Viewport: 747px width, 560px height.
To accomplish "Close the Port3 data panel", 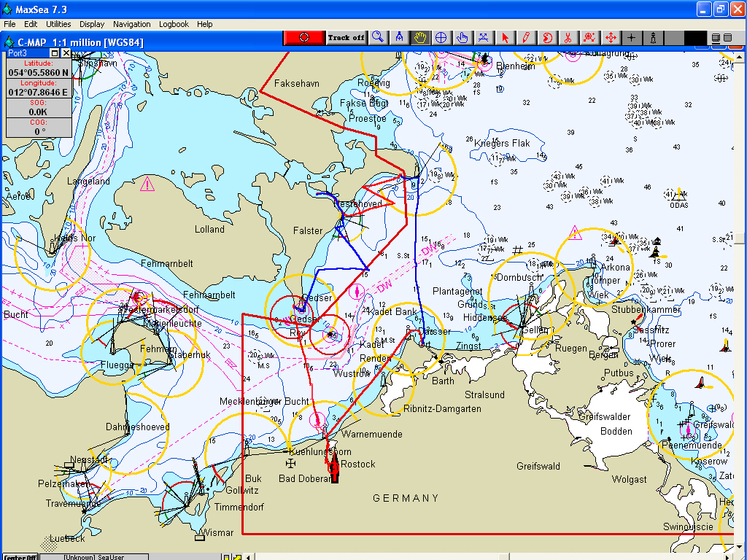I will (66, 52).
